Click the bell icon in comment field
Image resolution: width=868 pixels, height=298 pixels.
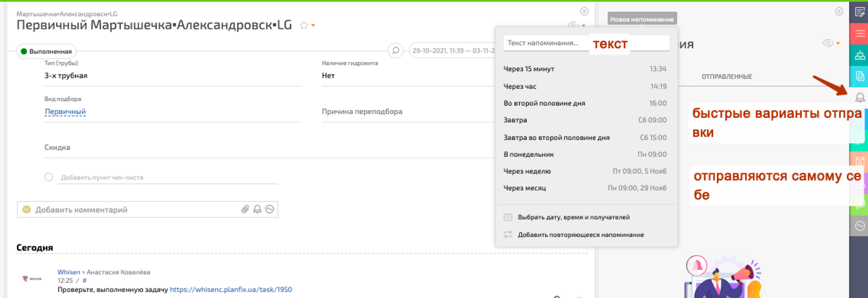257,210
